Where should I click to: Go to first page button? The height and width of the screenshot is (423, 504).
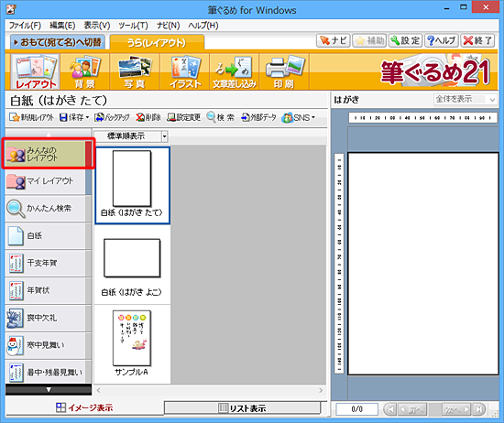tap(390, 409)
